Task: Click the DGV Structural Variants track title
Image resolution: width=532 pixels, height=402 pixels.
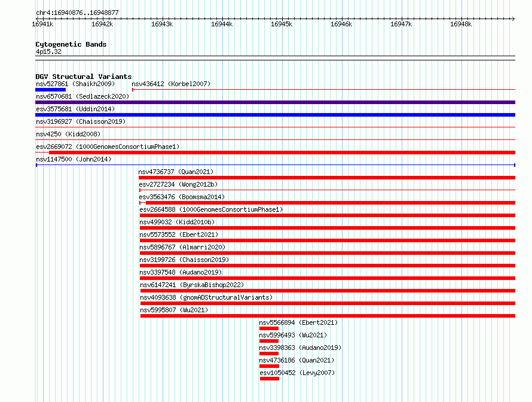Action: tap(84, 77)
